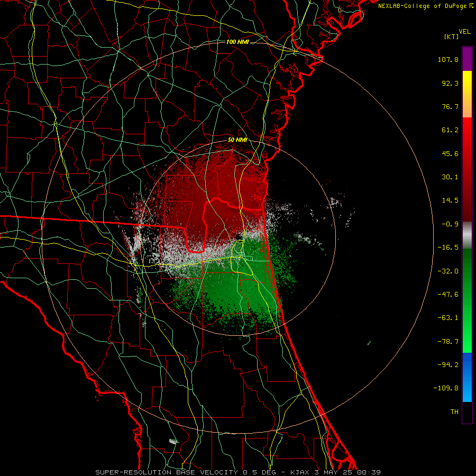Click the purple segment of the color bar
The height and width of the screenshot is (476, 476).
[467, 59]
